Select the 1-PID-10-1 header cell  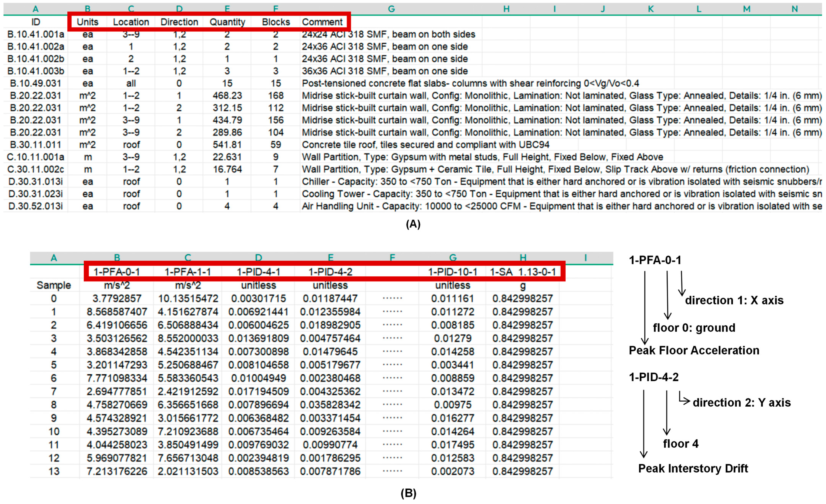pos(452,272)
